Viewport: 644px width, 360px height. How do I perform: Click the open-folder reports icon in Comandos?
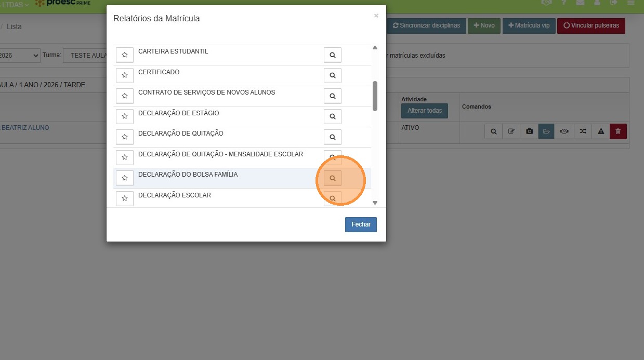pyautogui.click(x=546, y=131)
